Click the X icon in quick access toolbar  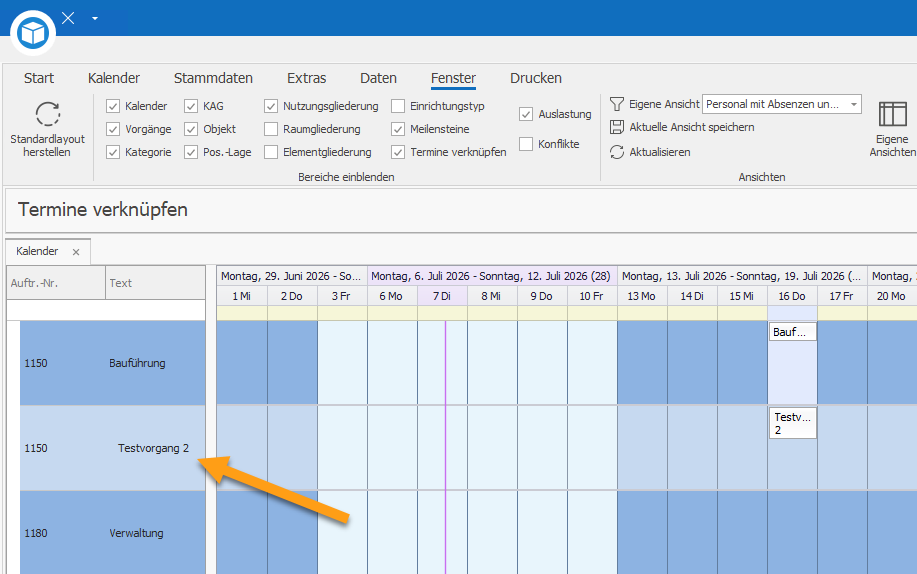(68, 18)
